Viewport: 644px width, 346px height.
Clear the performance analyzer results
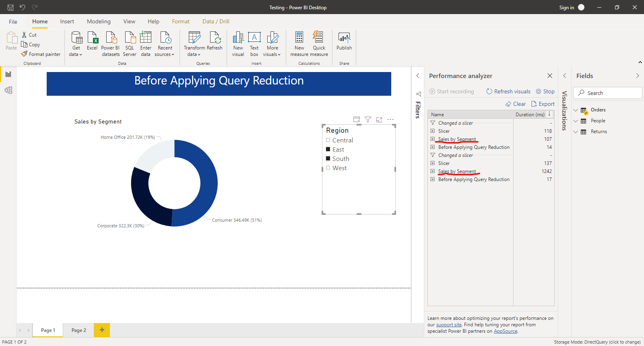(x=516, y=104)
